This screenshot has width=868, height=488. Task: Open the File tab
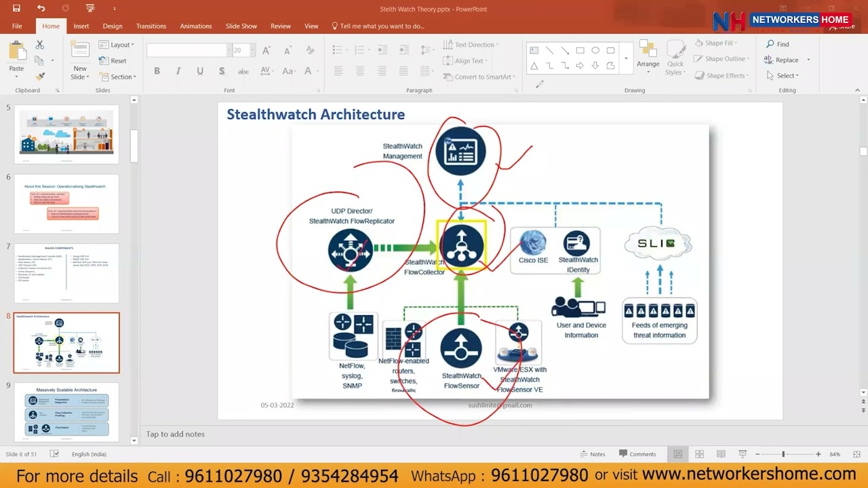(x=17, y=26)
